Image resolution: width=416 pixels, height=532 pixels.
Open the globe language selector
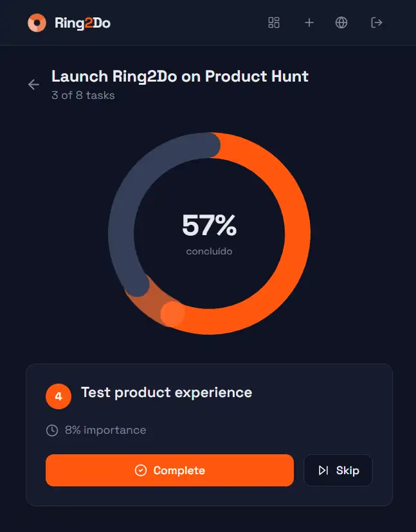(341, 22)
